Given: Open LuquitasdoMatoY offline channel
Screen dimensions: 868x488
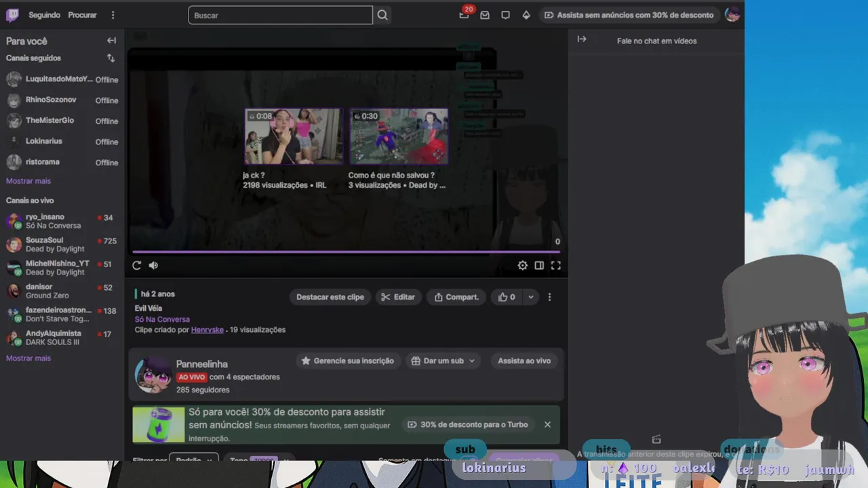Looking at the screenshot, I should (62, 79).
